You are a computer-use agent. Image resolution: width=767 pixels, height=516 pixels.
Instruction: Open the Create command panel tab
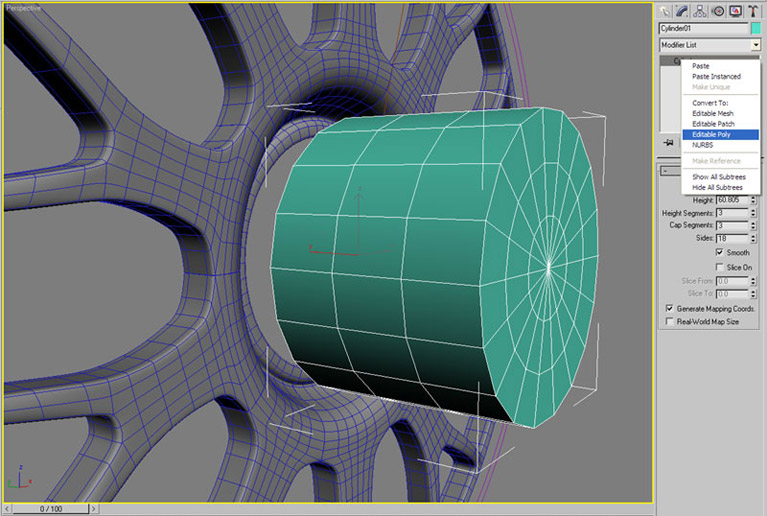click(666, 11)
